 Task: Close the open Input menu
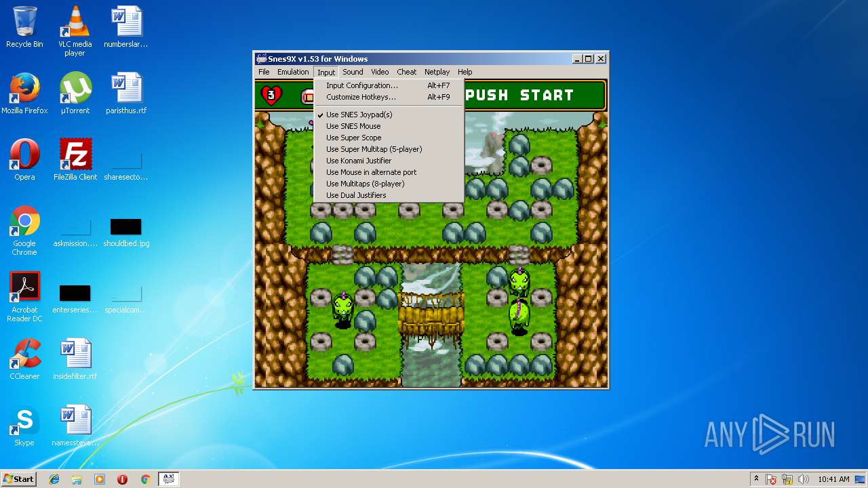[x=326, y=72]
